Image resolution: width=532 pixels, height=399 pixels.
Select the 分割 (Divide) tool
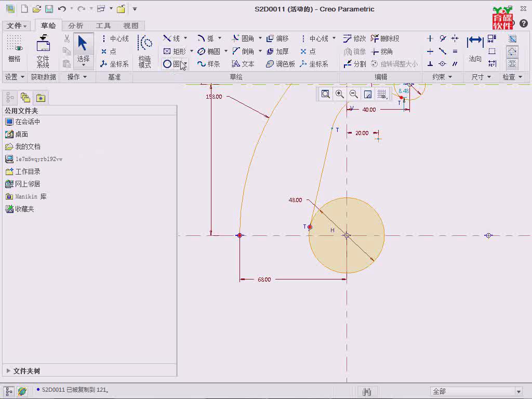click(x=354, y=64)
